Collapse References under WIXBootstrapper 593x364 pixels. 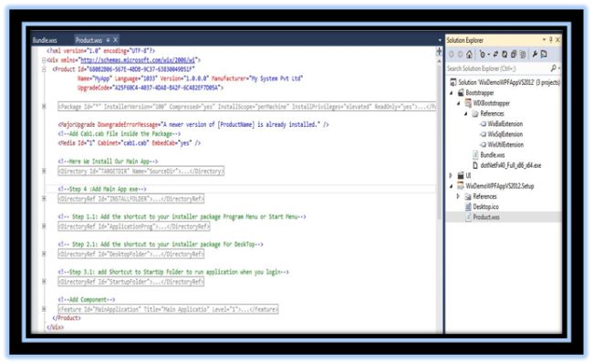[466, 114]
